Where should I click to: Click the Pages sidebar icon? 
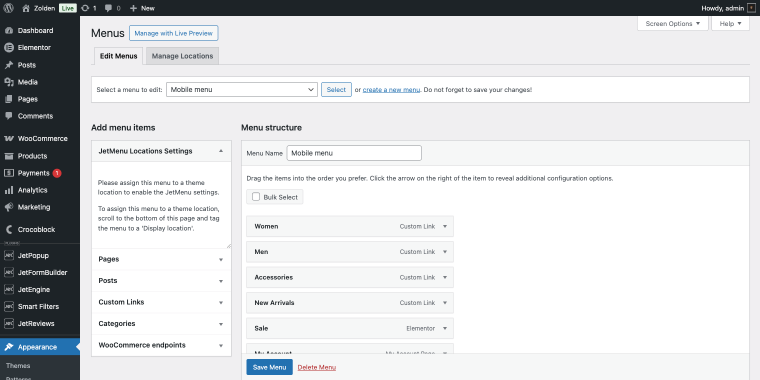9,99
